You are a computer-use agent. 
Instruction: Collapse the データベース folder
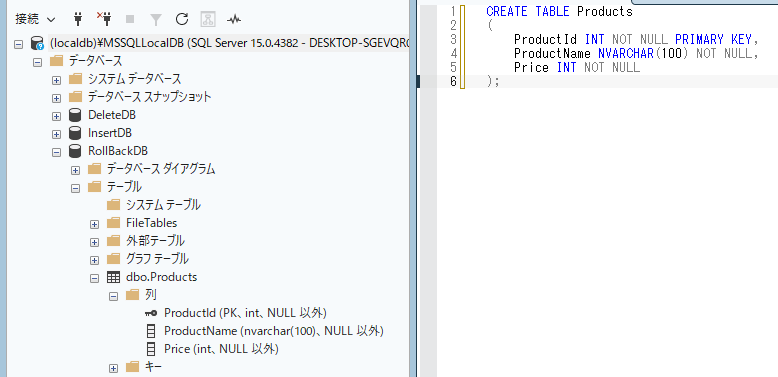coord(37,62)
